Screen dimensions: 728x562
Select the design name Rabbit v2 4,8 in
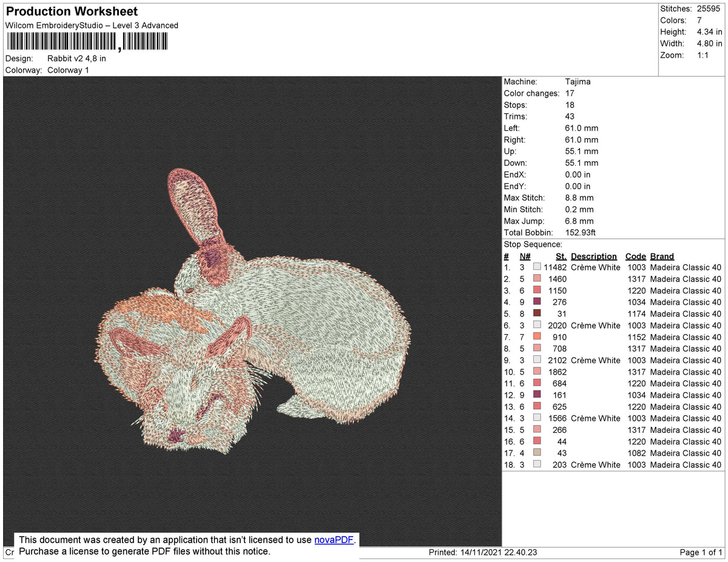(77, 58)
